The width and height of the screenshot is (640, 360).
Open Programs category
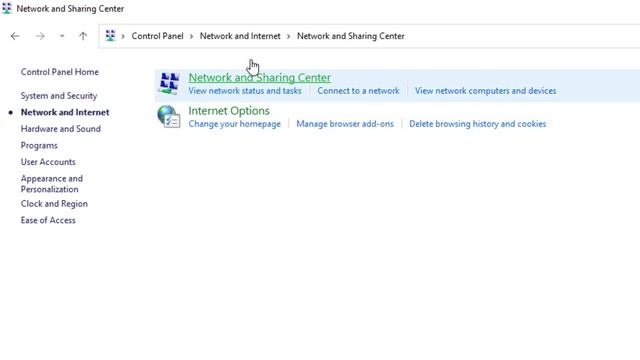[39, 145]
